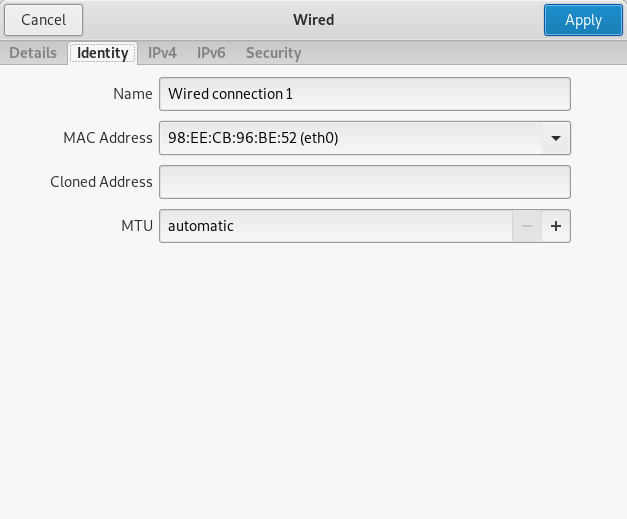Click into the Cloned Address field

(x=364, y=182)
